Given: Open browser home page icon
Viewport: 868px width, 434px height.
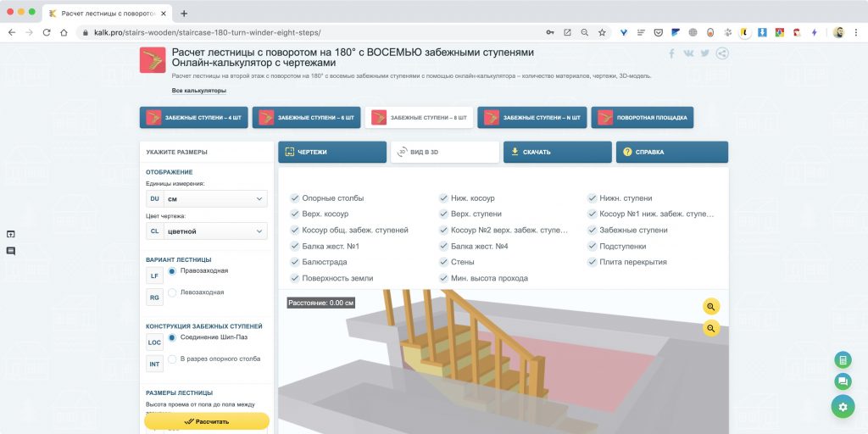Looking at the screenshot, I should coord(64,33).
